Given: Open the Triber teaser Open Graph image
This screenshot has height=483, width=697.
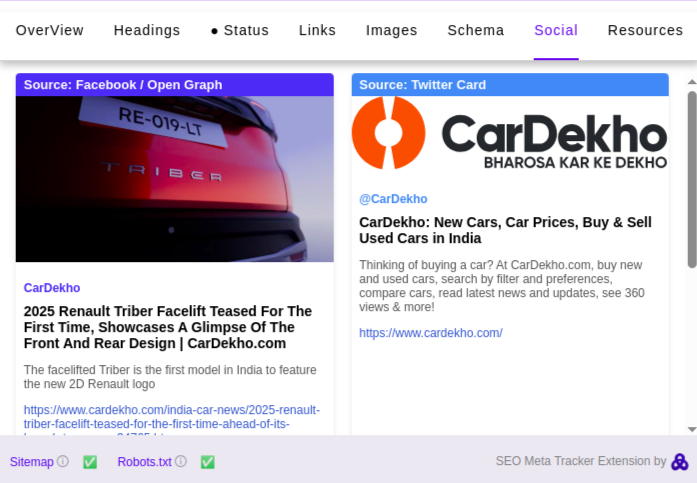Looking at the screenshot, I should [x=175, y=179].
